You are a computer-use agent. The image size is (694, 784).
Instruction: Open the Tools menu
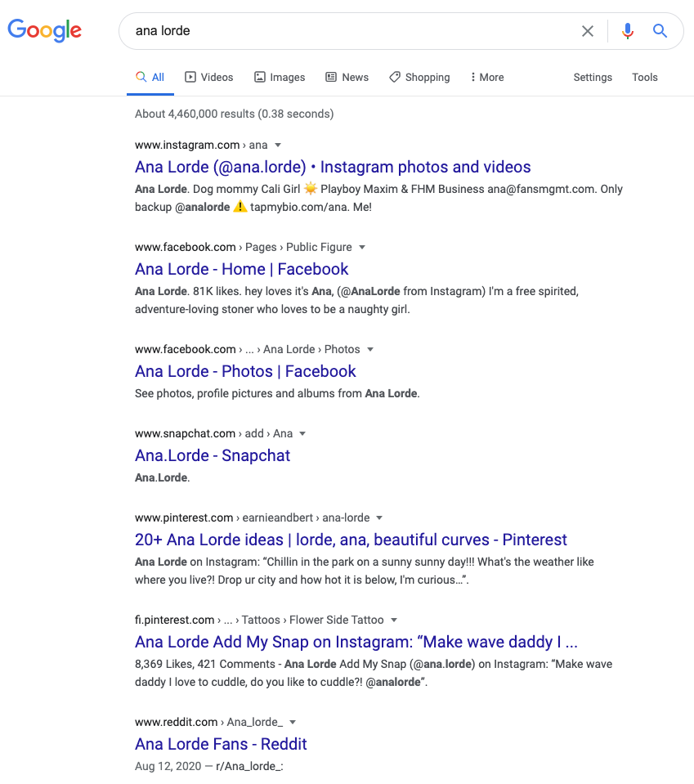pyautogui.click(x=645, y=76)
